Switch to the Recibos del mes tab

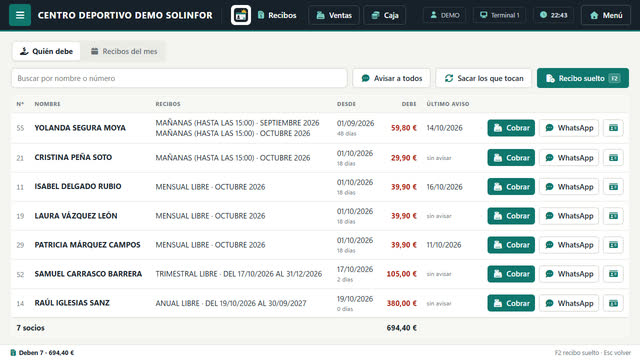(124, 51)
